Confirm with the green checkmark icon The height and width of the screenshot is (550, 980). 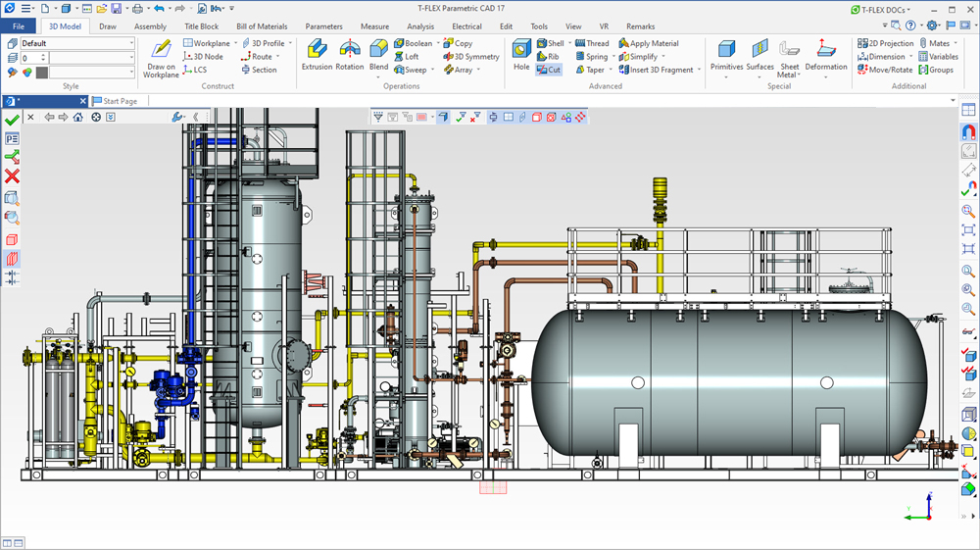(12, 119)
